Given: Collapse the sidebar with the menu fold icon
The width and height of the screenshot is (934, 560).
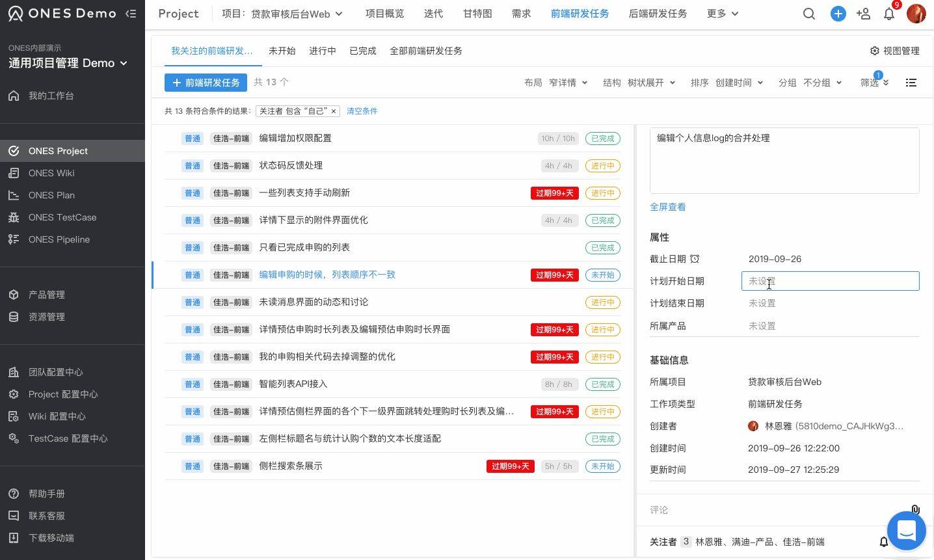Looking at the screenshot, I should 131,13.
